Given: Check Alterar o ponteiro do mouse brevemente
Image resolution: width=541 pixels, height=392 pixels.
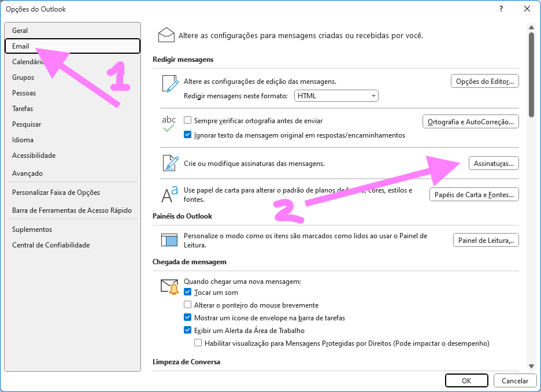Looking at the screenshot, I should click(188, 305).
